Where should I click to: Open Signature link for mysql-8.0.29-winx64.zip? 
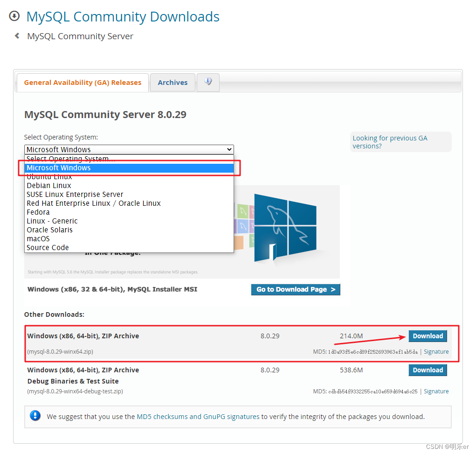point(436,352)
